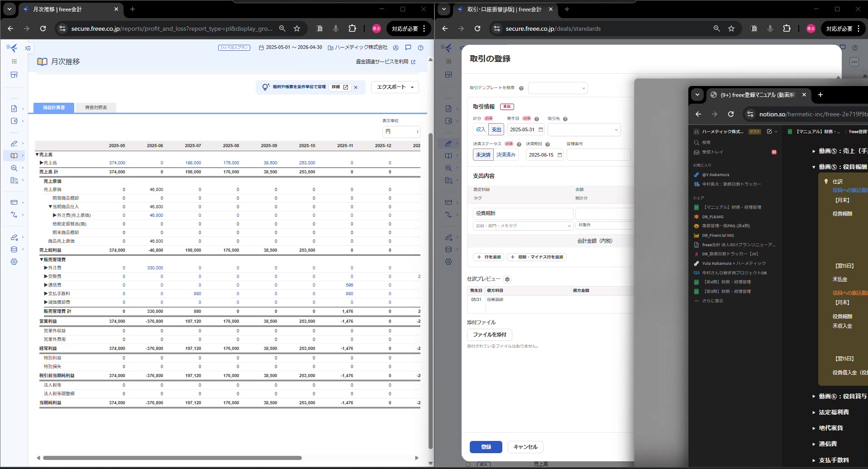Click the ファイルを添付 button
This screenshot has height=469, width=868.
[489, 335]
